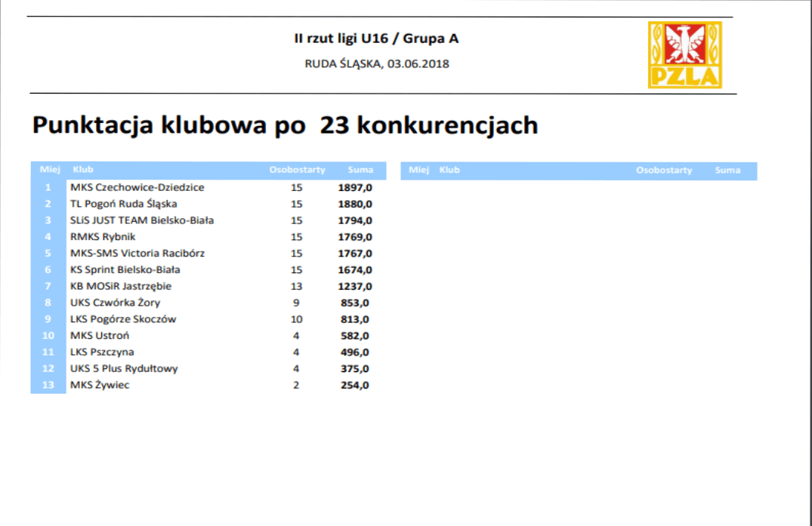
Task: Select MKS-SMS Victoria Racibórz row
Action: 137,254
